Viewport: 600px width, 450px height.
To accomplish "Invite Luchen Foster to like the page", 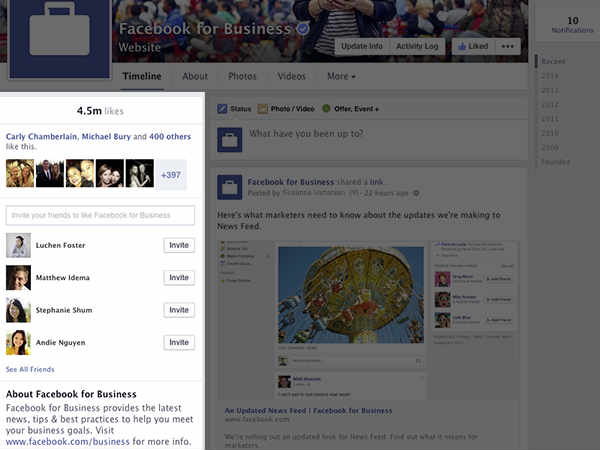I will [179, 245].
